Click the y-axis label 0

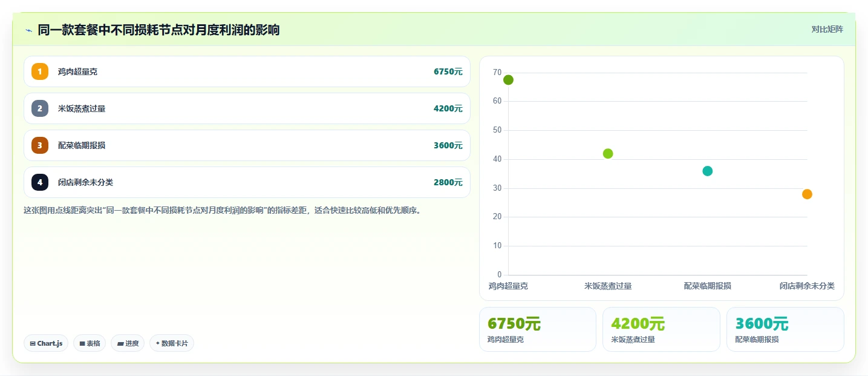coord(500,275)
